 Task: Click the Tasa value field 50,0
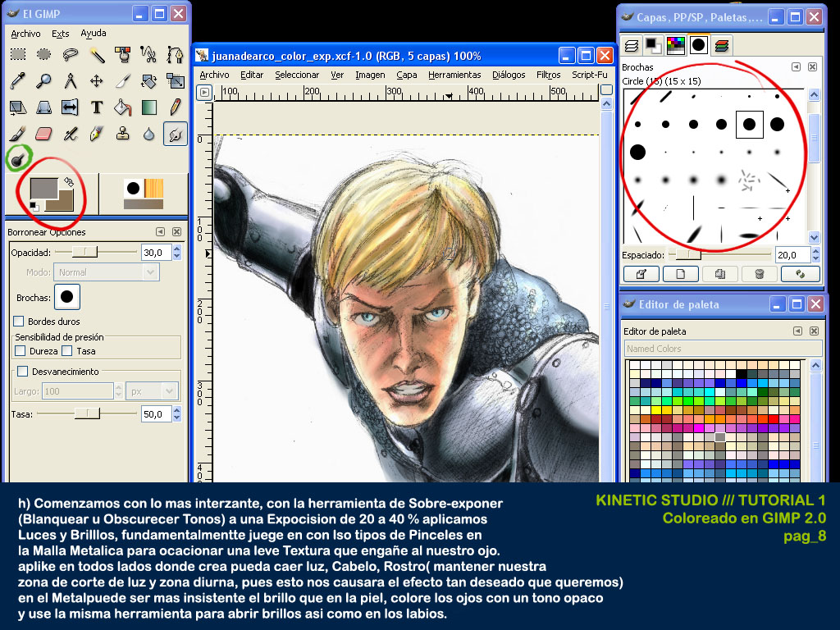click(156, 414)
